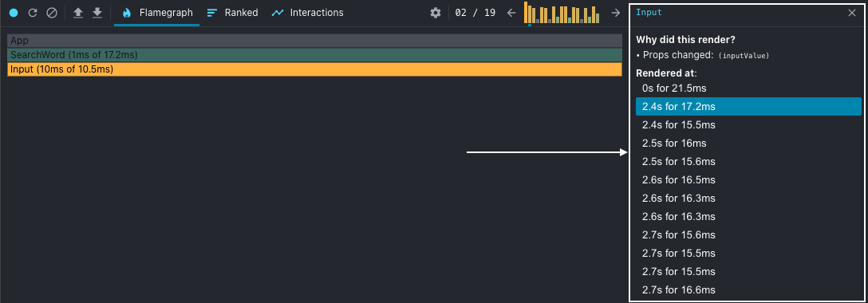Image resolution: width=868 pixels, height=303 pixels.
Task: Open the Flamegraph tab
Action: 157,13
